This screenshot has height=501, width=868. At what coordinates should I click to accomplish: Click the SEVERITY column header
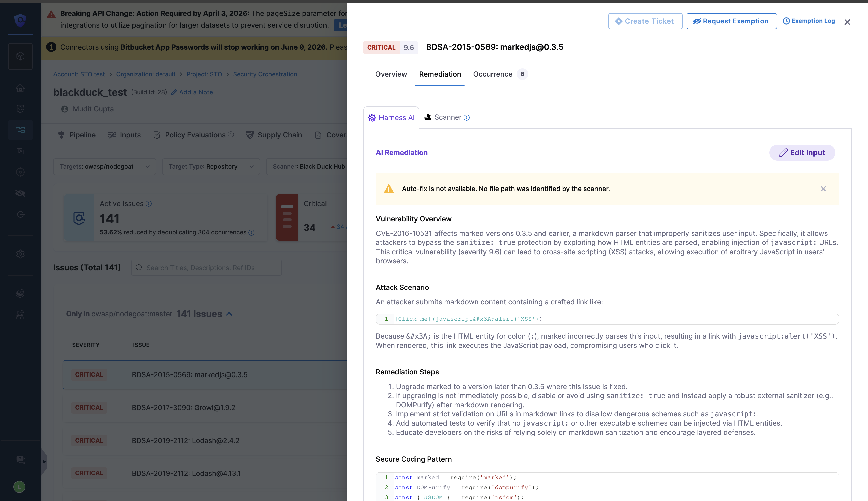click(x=86, y=345)
